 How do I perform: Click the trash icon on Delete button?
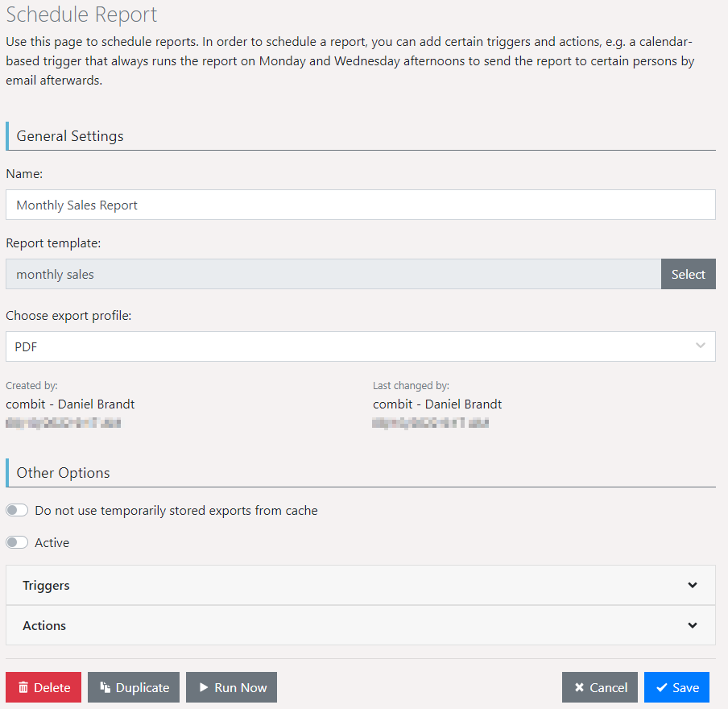[x=23, y=687]
